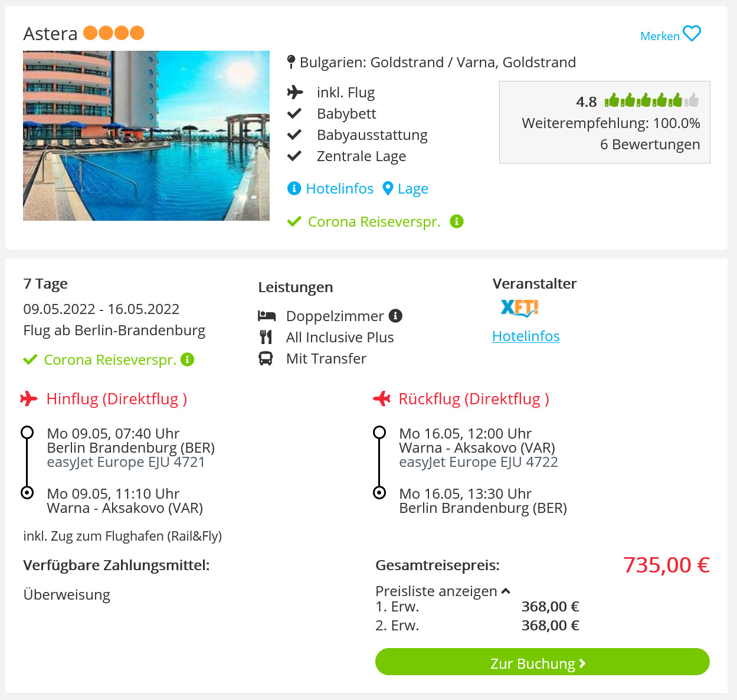The height and width of the screenshot is (700, 737).
Task: Click the 6 Bewertungen reviews text
Action: coord(650,145)
